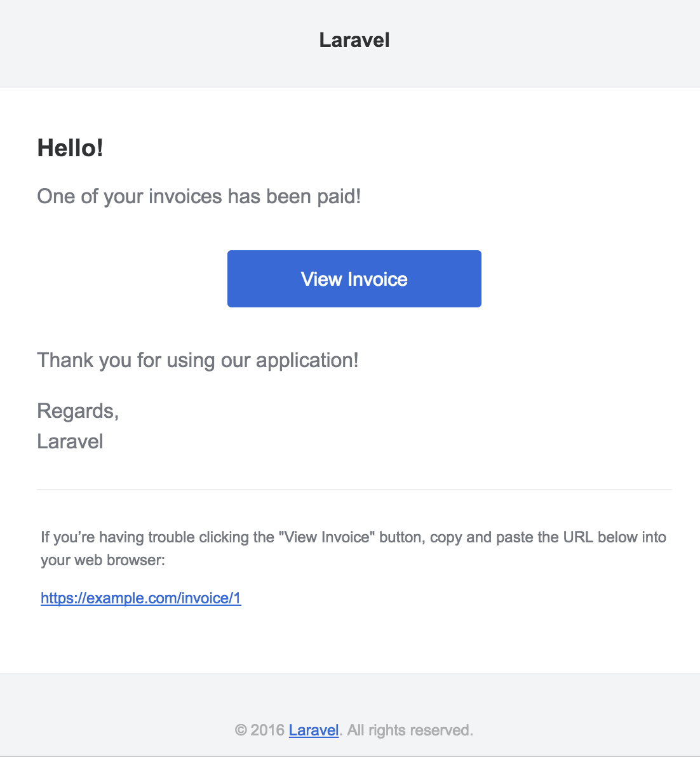Click the web browser instruction second line
The width and height of the screenshot is (700, 757).
(102, 559)
